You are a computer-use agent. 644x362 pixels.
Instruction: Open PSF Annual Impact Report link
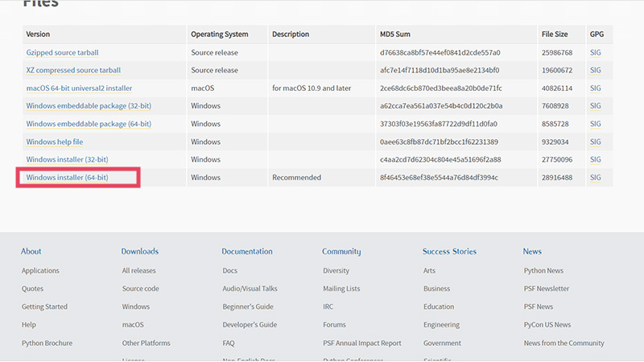(x=361, y=343)
